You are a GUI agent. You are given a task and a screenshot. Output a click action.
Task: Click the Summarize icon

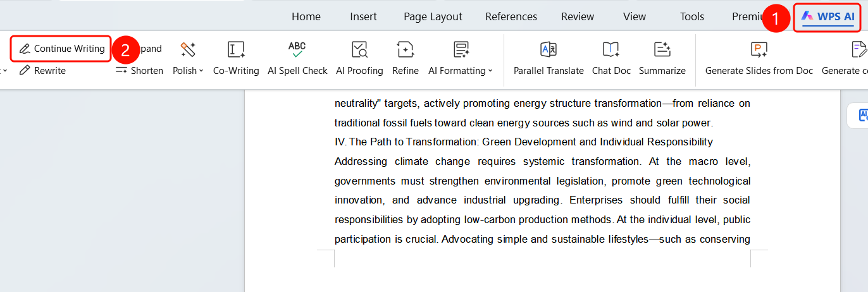point(662,49)
